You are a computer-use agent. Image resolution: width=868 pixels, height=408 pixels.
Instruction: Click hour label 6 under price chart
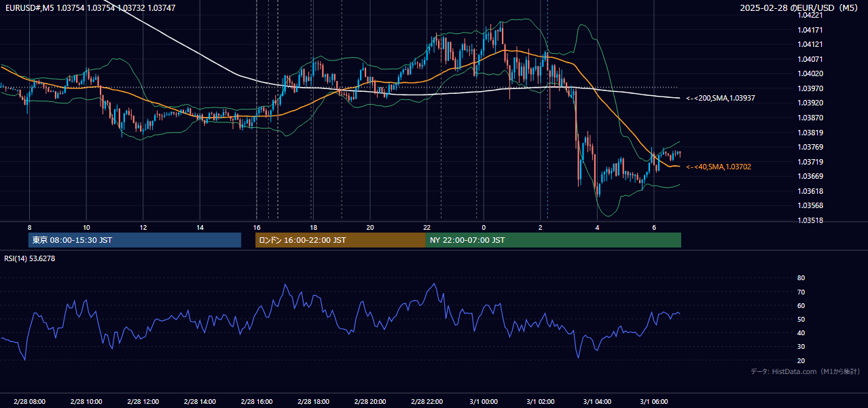click(654, 227)
